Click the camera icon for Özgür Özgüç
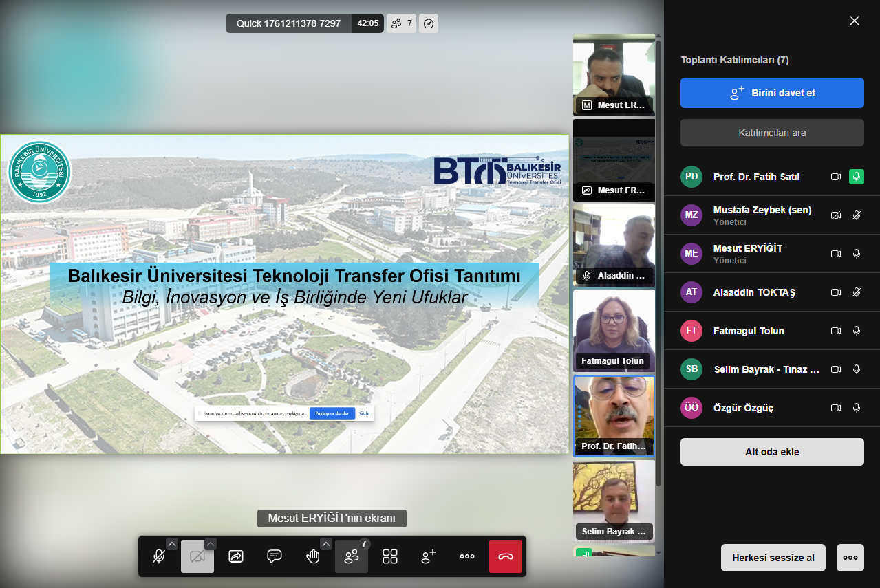 pos(836,408)
